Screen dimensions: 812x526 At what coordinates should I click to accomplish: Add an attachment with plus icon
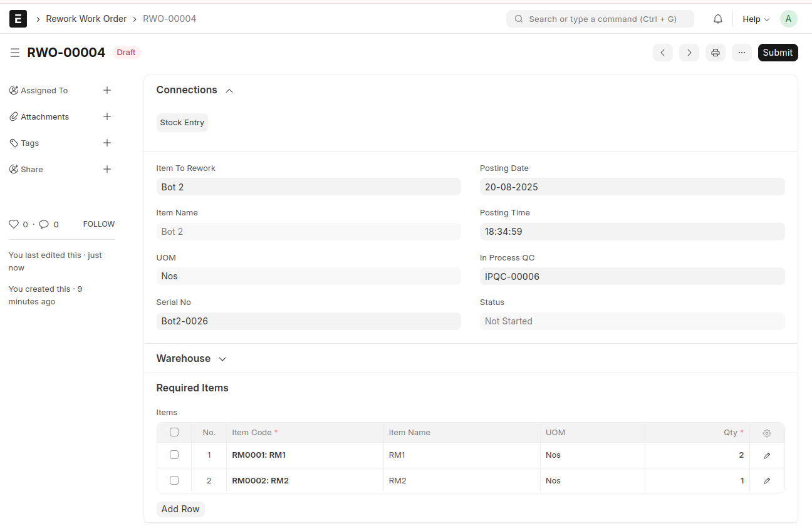click(107, 116)
